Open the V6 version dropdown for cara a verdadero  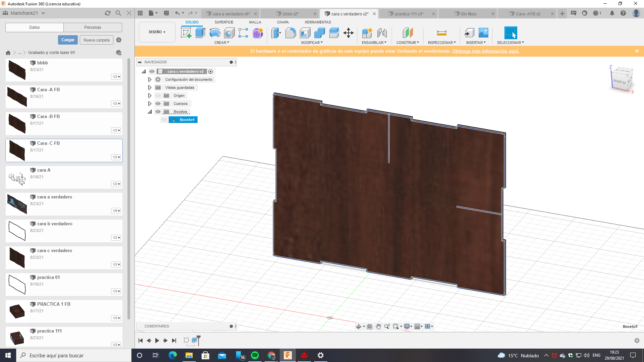(116, 211)
